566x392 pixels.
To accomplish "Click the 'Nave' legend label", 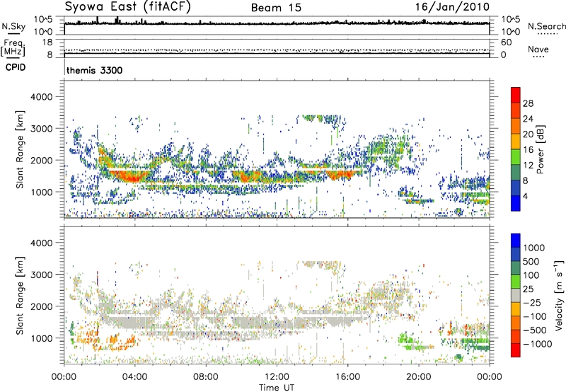I will pyautogui.click(x=538, y=50).
